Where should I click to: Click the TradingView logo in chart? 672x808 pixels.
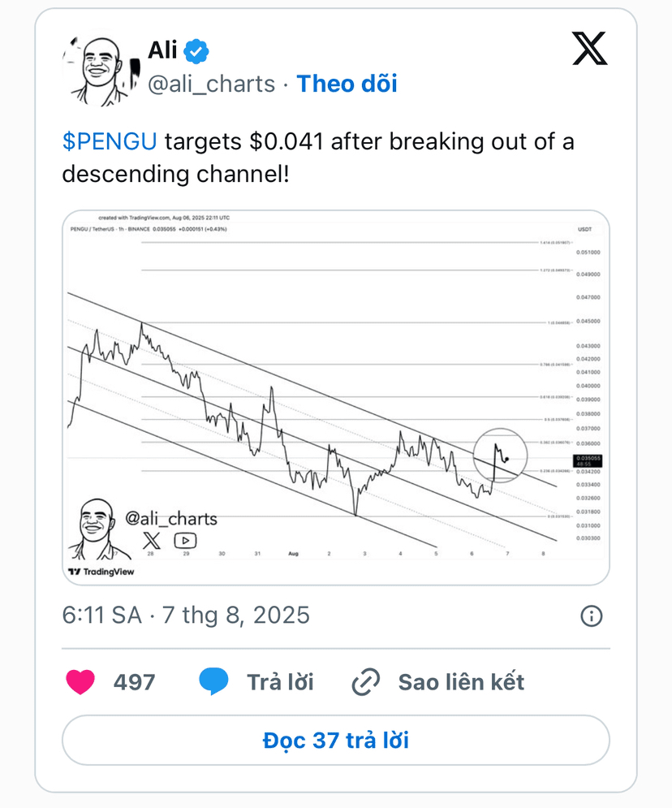[x=101, y=572]
